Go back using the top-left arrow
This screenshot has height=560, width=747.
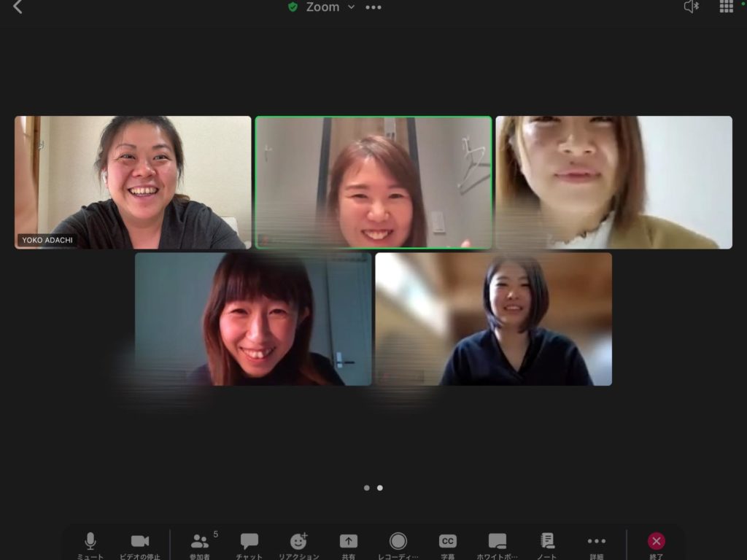click(18, 7)
